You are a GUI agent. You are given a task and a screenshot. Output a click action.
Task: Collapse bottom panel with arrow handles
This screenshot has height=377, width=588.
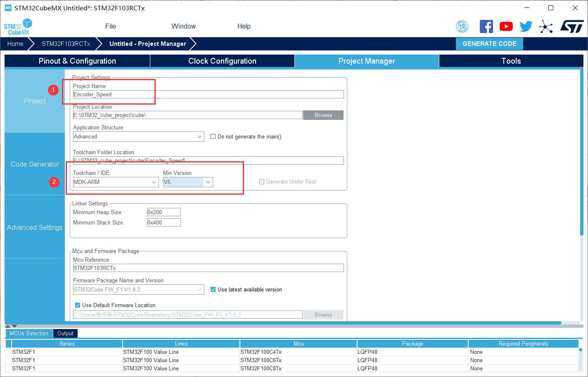11,326
